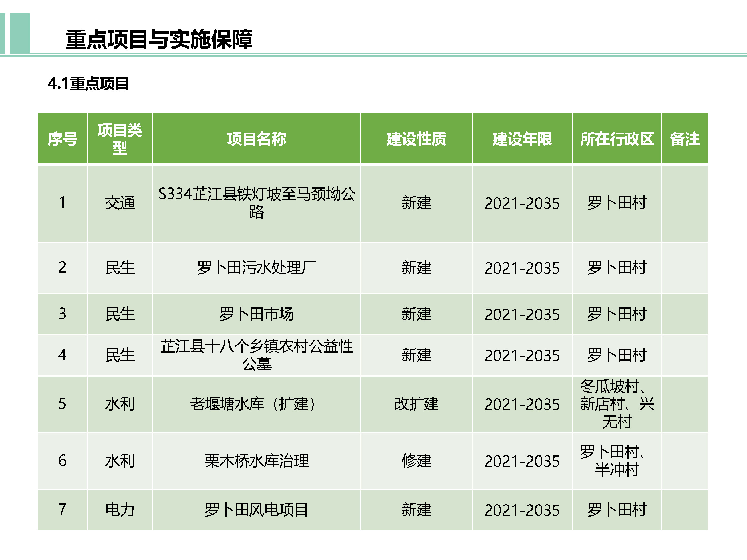
Task: Click serial number 1 cell
Action: point(62,203)
